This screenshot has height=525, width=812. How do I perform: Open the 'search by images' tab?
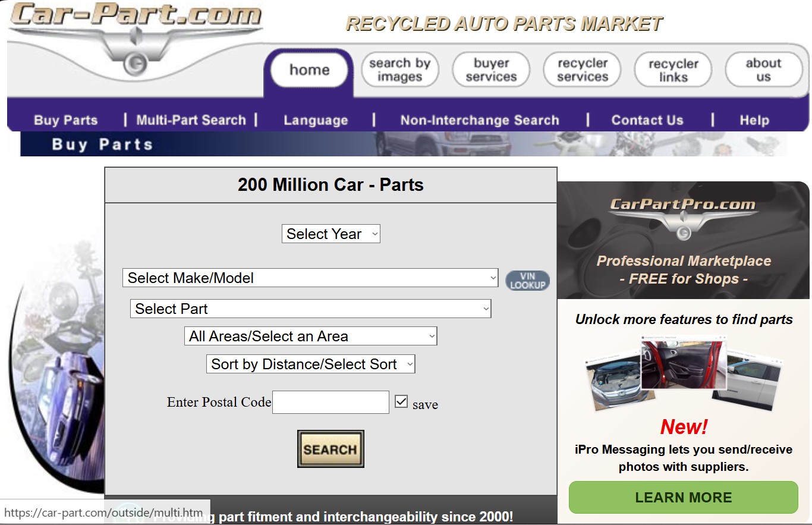point(399,69)
